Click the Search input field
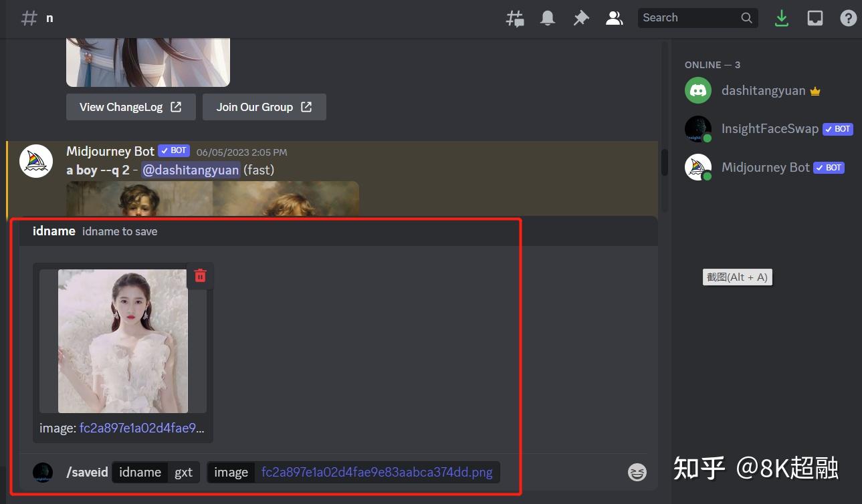The width and height of the screenshot is (862, 504). click(x=698, y=18)
